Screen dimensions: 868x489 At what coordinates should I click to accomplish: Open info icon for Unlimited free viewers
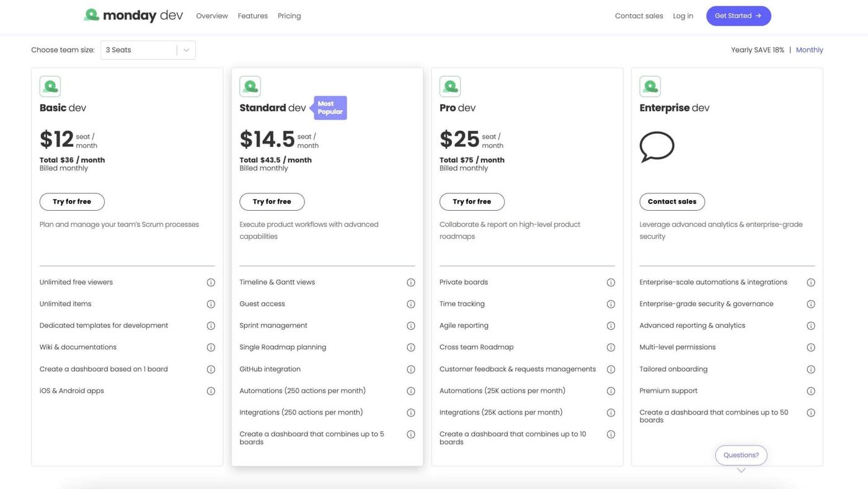(211, 283)
